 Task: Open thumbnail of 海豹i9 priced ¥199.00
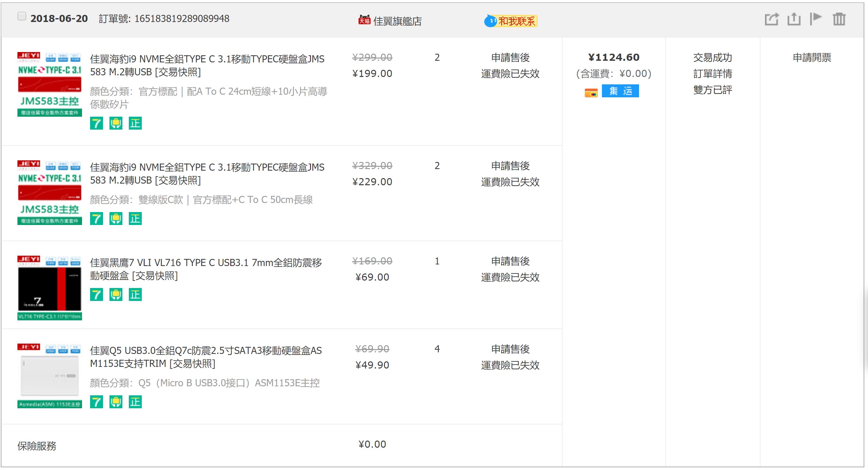[x=49, y=84]
